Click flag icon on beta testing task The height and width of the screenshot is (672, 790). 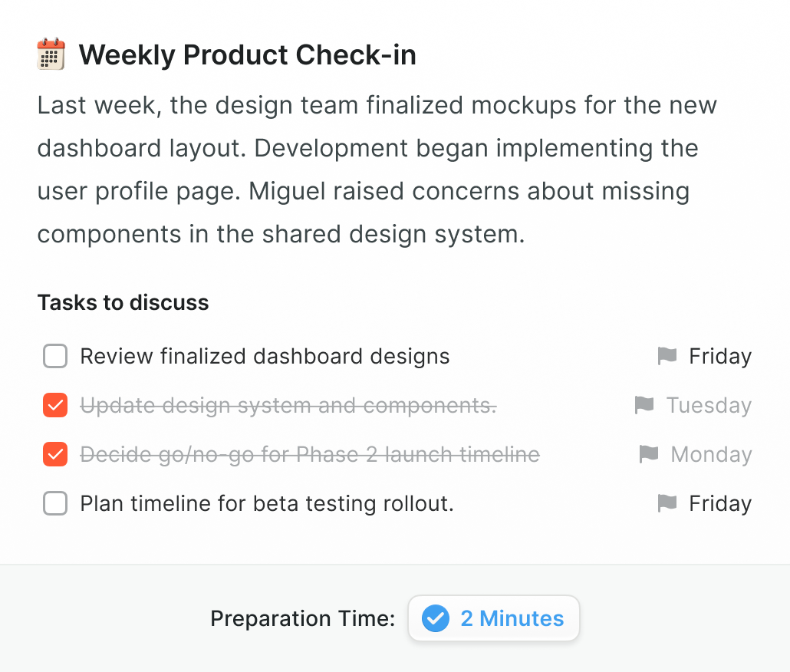pos(667,503)
